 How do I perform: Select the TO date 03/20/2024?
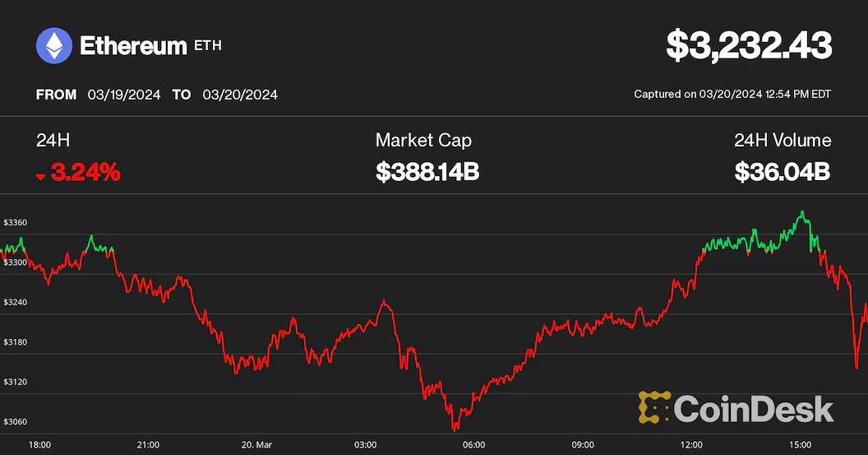239,95
